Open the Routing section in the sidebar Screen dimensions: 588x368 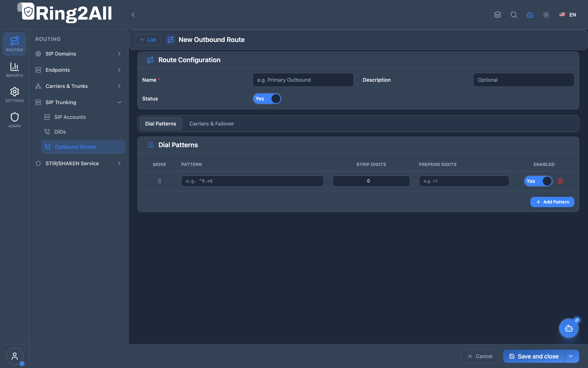coord(15,44)
